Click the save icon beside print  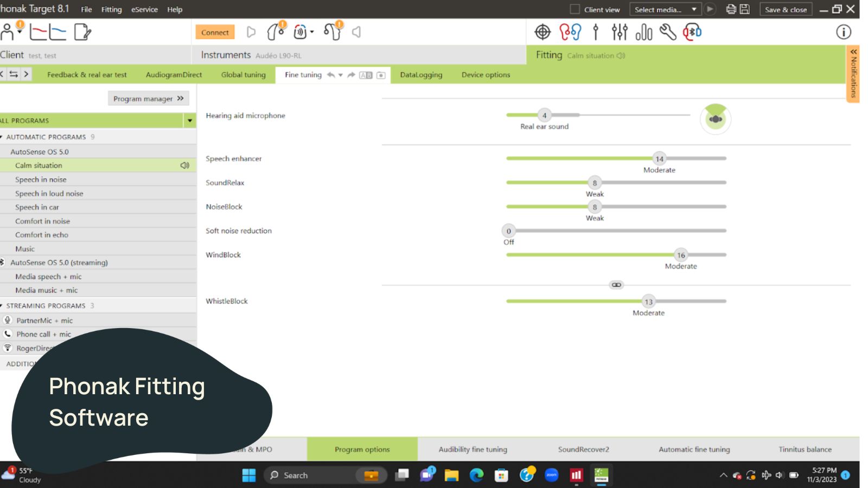(x=744, y=9)
